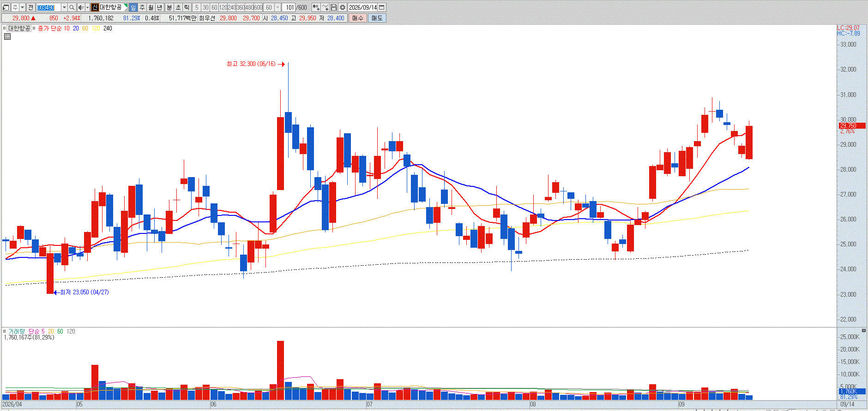Click the small square marker before 대한항공 legend

click(x=5, y=28)
